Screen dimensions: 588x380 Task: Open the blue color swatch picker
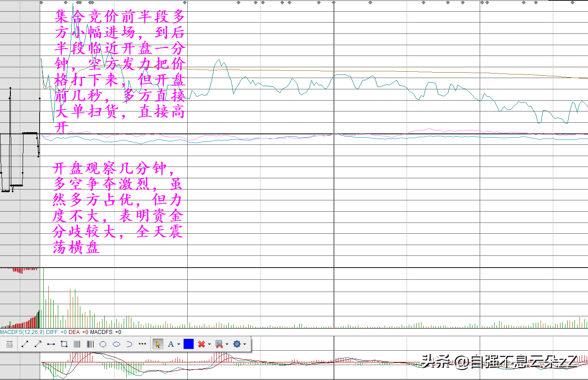tap(189, 344)
